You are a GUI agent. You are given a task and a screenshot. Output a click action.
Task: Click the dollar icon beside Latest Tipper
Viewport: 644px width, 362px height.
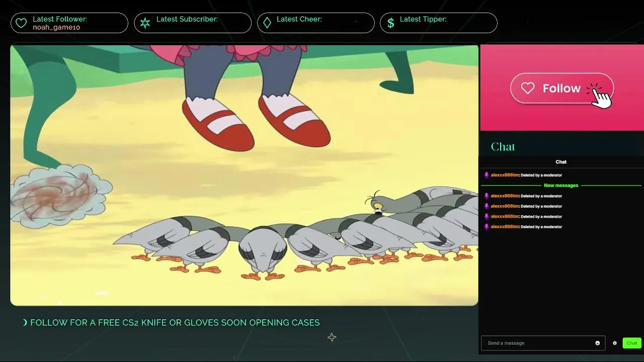click(390, 23)
